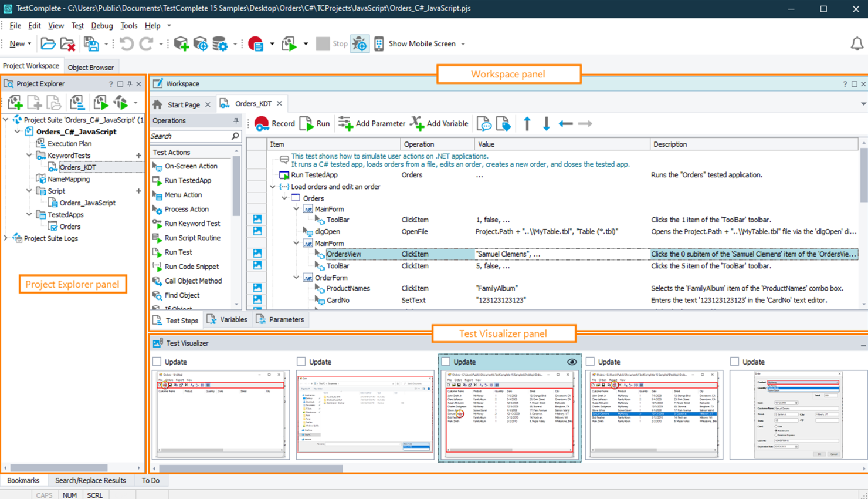Click the blue tag icon in the Workspace toolbar
868x499 pixels.
click(503, 124)
